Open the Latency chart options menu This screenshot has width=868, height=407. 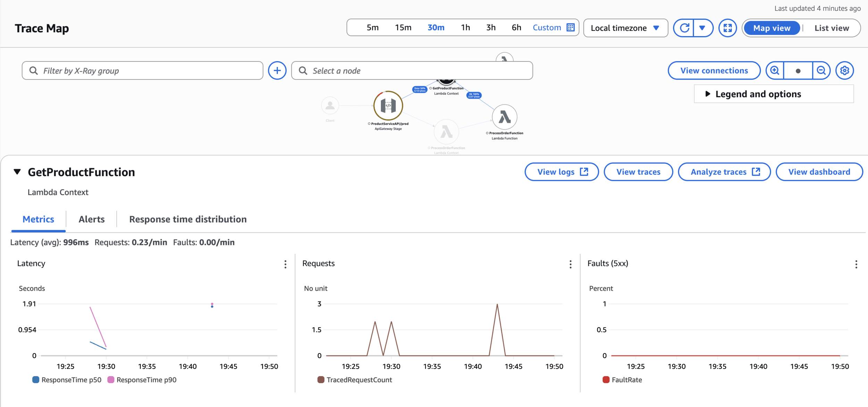(285, 265)
